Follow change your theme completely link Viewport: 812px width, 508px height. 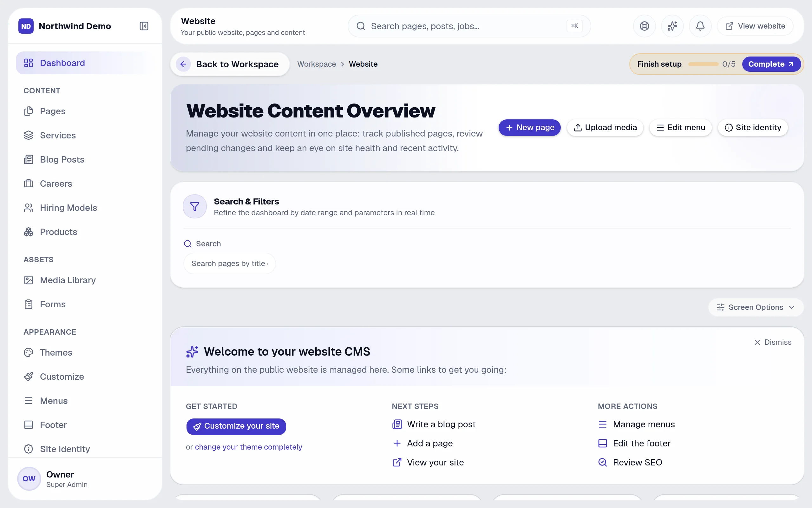click(249, 447)
